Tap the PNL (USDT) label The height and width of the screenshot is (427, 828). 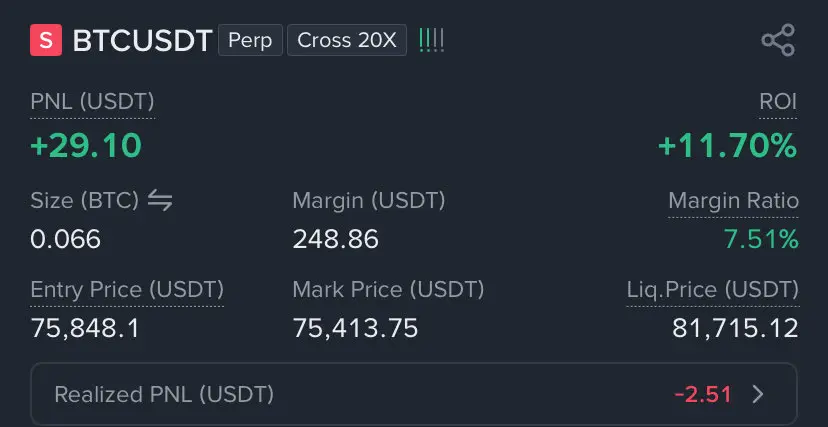tap(92, 101)
